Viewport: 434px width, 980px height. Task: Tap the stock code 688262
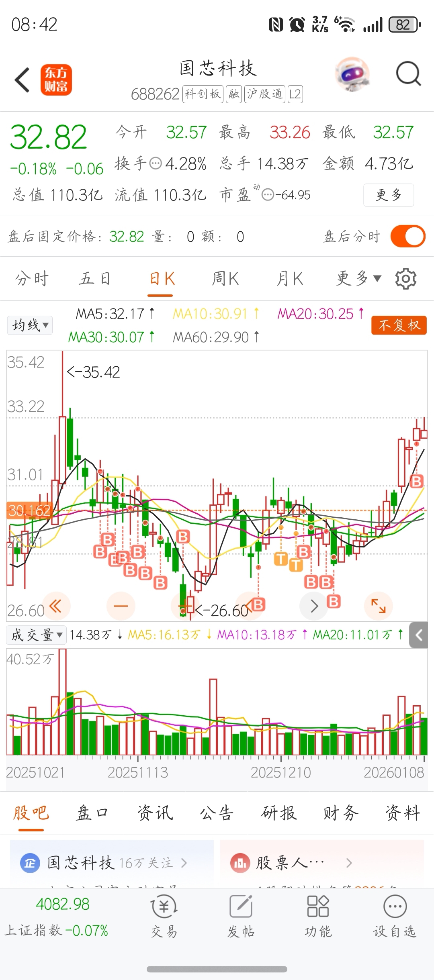(x=155, y=94)
